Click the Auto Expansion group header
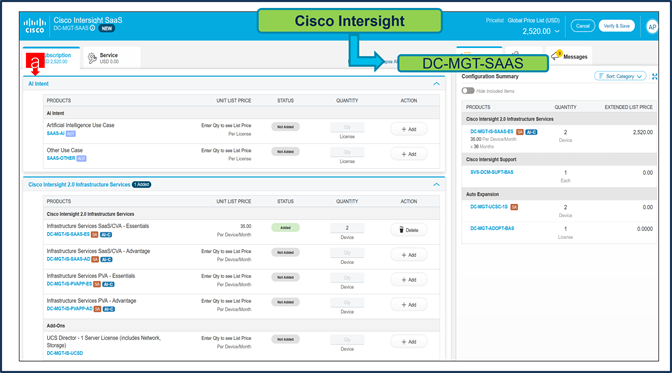Image resolution: width=672 pixels, height=373 pixels. [x=559, y=194]
